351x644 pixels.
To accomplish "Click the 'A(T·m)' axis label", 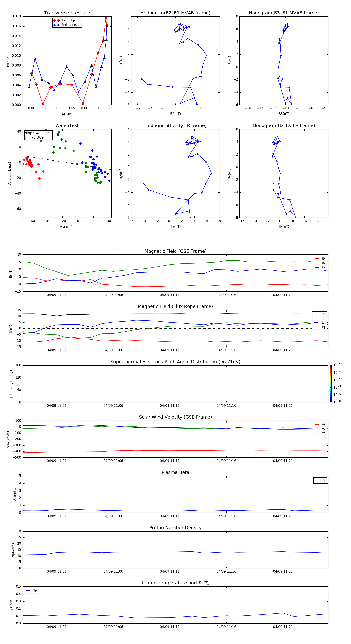I will [x=67, y=114].
